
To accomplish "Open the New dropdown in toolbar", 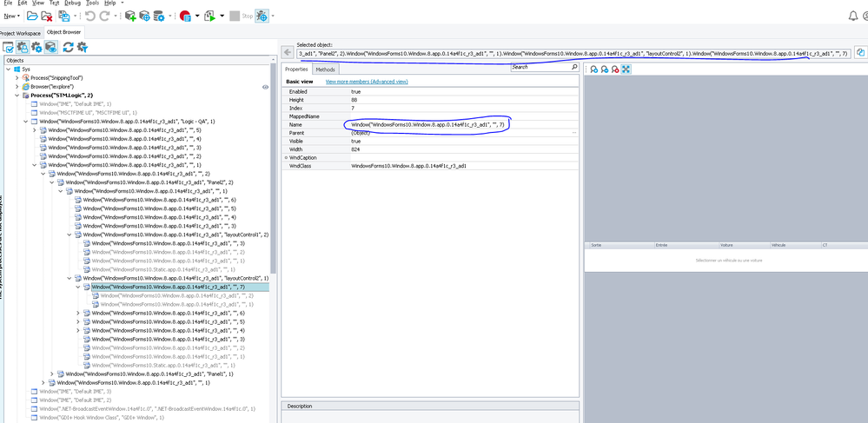I will coord(11,16).
